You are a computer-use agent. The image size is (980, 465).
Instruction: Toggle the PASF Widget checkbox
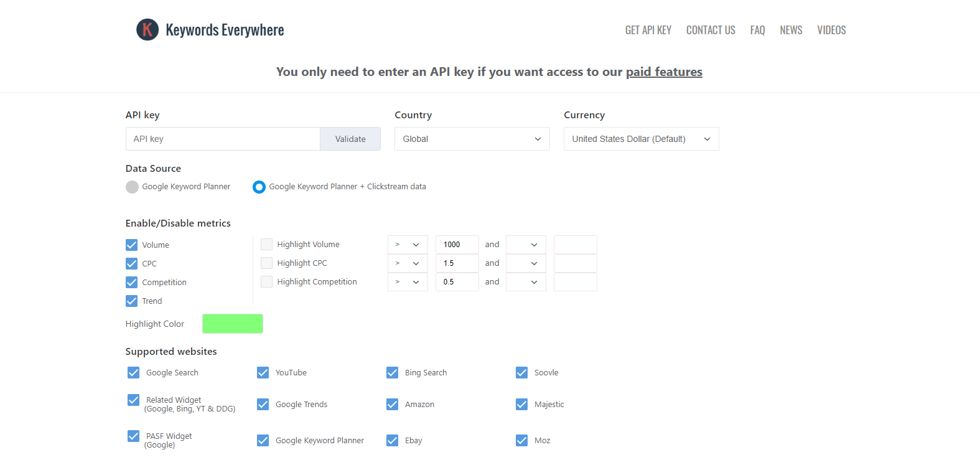(x=133, y=436)
